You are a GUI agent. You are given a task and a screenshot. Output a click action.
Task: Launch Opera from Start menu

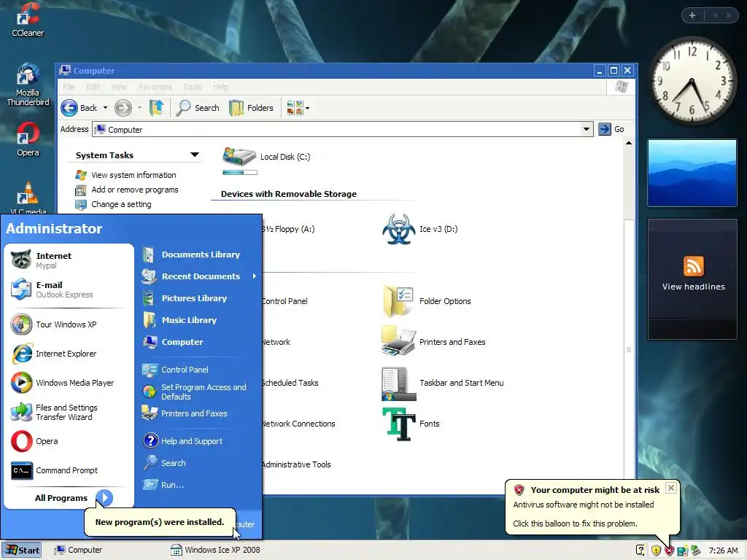click(68, 441)
